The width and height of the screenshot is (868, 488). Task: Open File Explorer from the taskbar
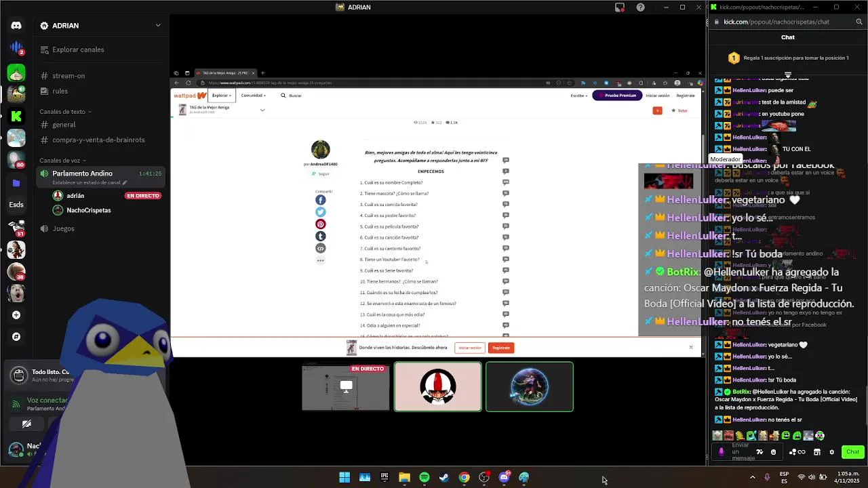pyautogui.click(x=404, y=477)
